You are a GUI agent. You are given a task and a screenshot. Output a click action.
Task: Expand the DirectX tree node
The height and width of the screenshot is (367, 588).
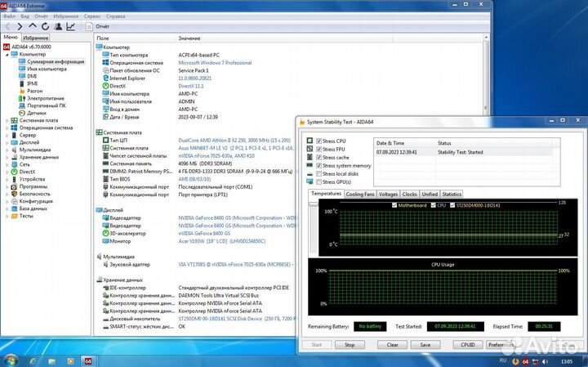click(7, 172)
